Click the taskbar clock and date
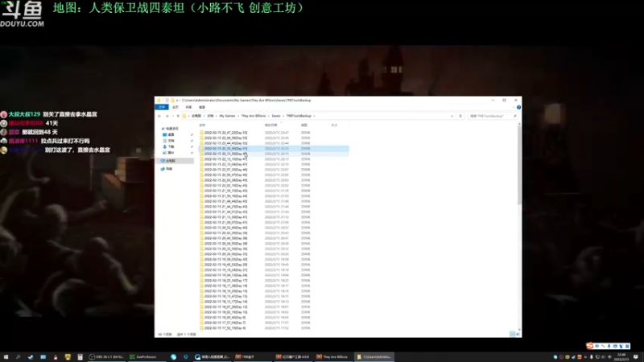Image resolution: width=644 pixels, height=362 pixels. point(621,357)
